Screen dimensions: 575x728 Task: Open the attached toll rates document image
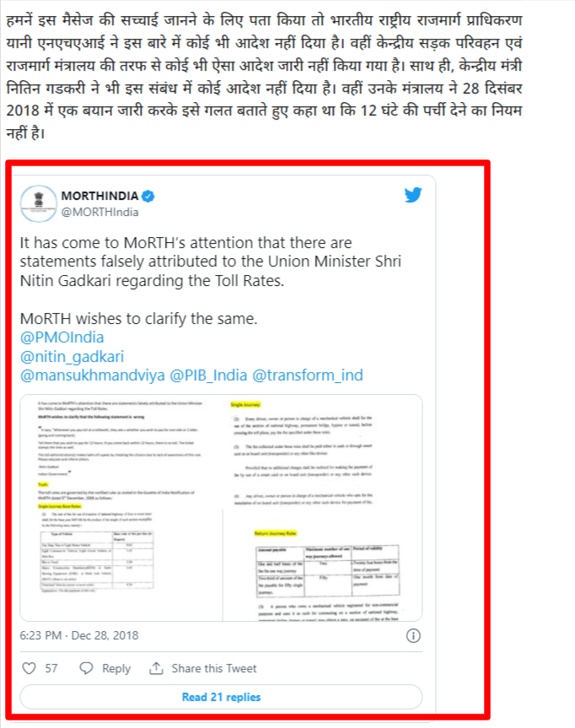(x=221, y=508)
